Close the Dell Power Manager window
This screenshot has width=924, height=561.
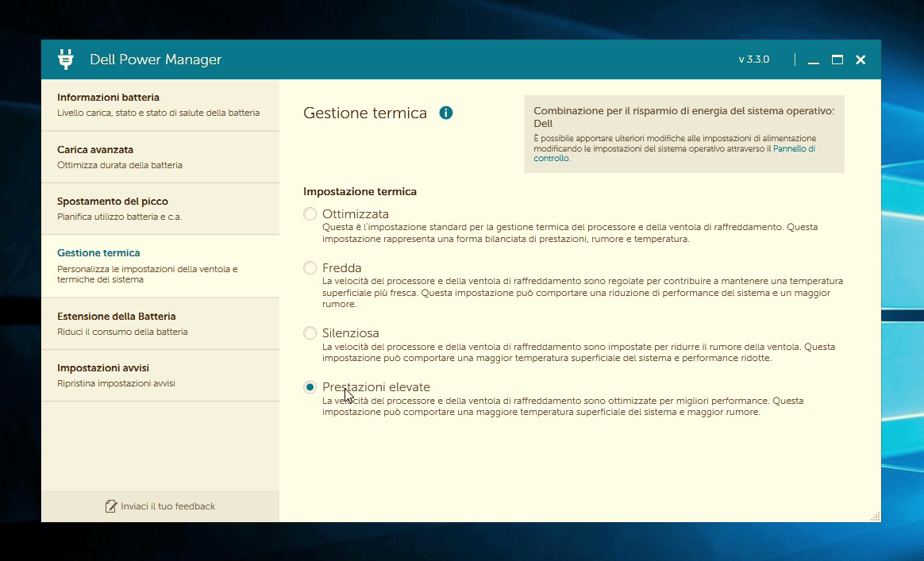click(860, 60)
